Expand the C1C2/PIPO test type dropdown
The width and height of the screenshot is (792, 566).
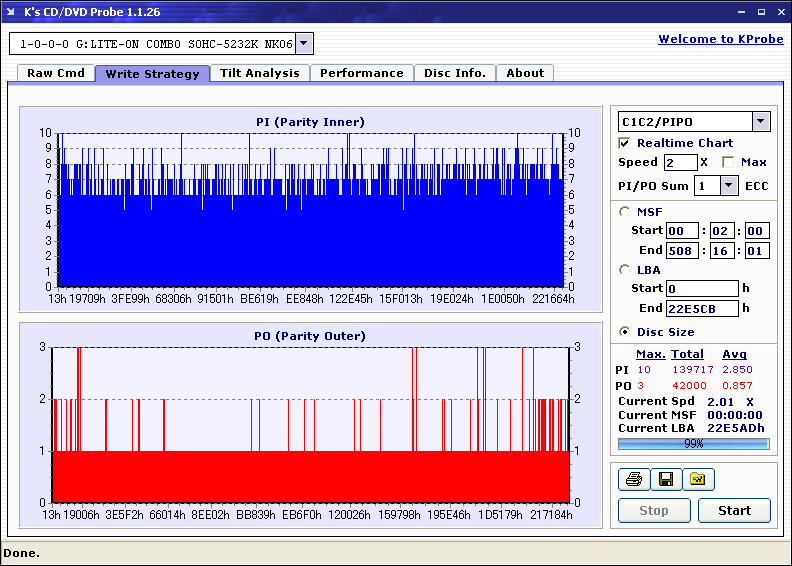click(761, 122)
